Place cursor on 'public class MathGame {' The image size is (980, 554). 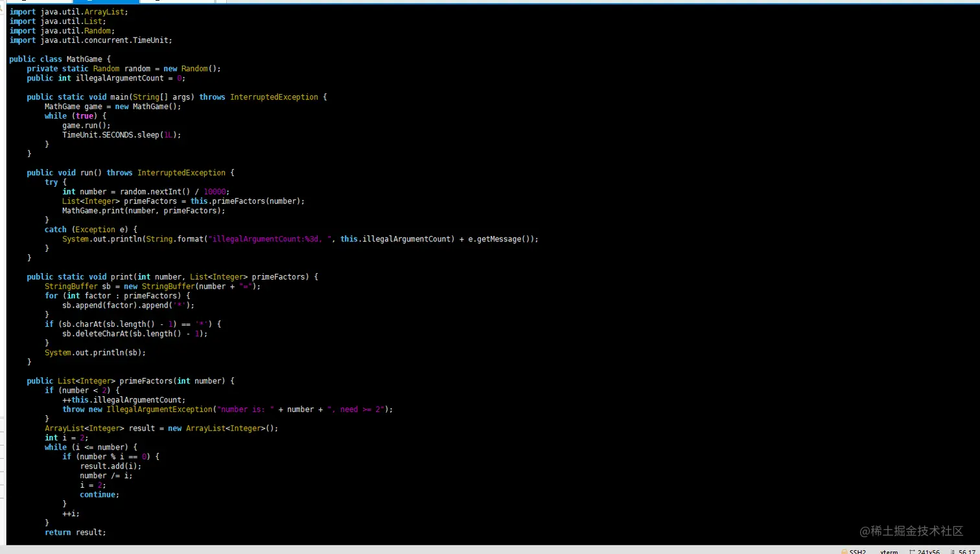coord(60,59)
